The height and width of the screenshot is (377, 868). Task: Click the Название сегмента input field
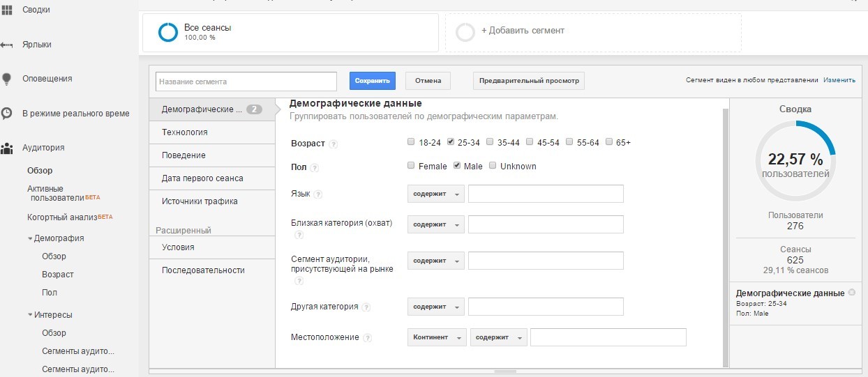click(246, 82)
